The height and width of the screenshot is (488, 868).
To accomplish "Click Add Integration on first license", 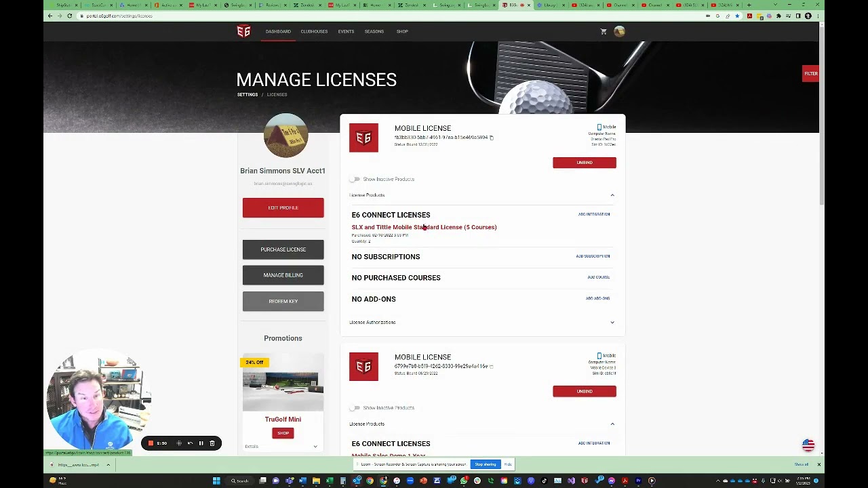I will (x=594, y=214).
